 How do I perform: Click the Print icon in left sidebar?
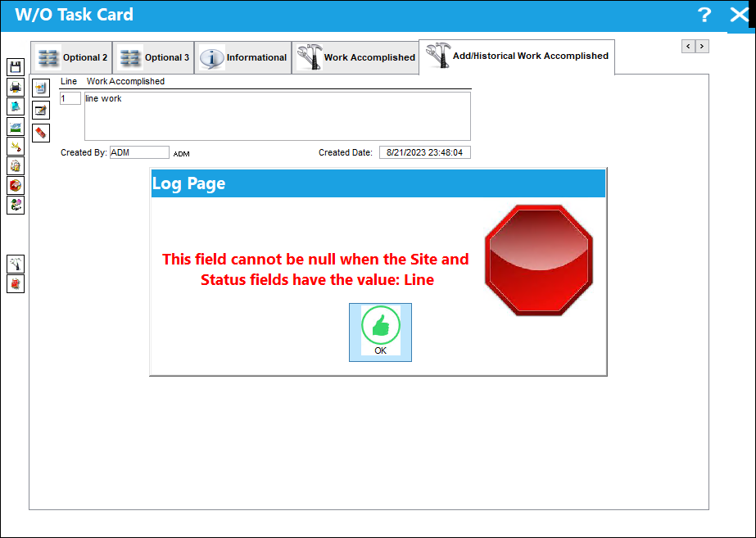[x=16, y=88]
